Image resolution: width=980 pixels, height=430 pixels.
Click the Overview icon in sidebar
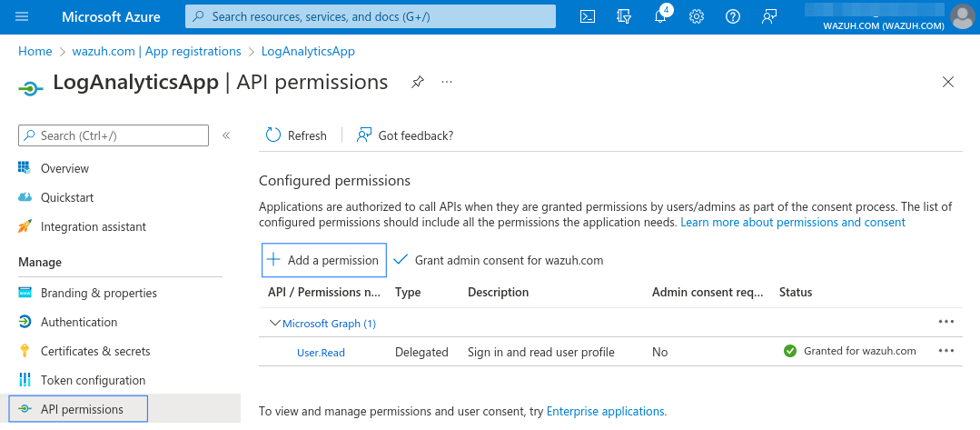pos(25,168)
